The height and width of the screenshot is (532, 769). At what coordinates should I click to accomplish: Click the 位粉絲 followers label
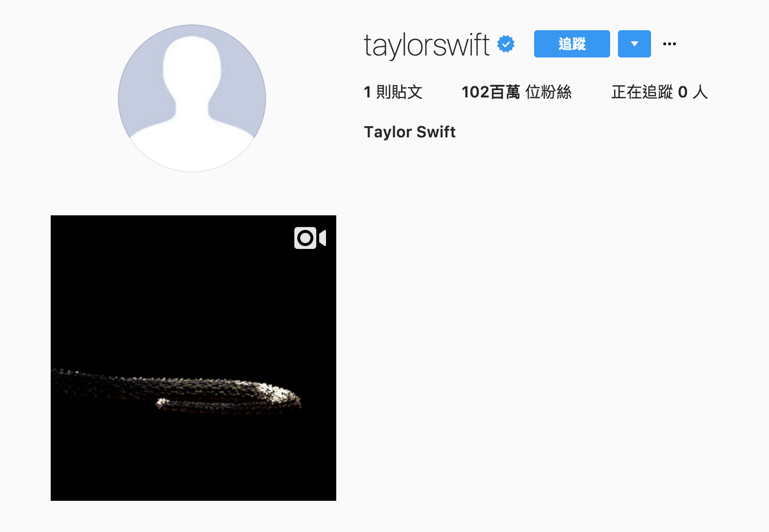549,92
